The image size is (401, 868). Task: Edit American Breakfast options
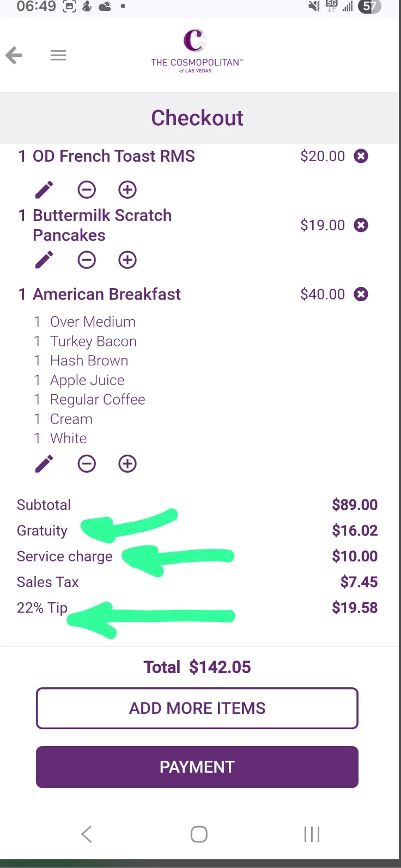tap(44, 463)
